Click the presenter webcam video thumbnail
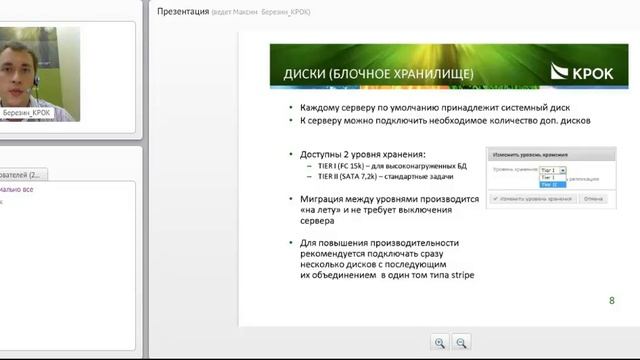The height and width of the screenshot is (360, 640). [40, 74]
